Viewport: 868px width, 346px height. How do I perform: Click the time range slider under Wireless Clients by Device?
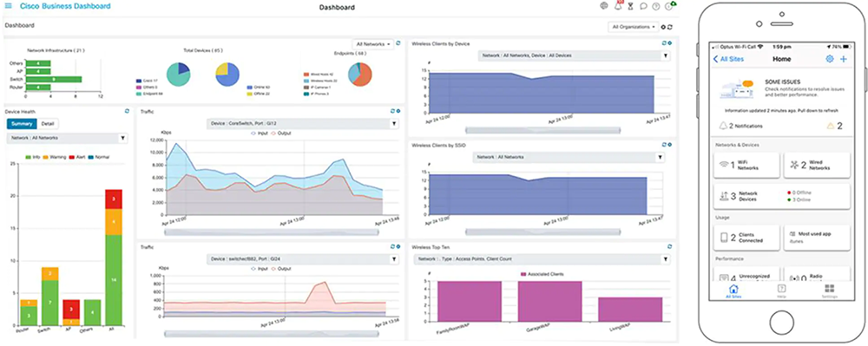[x=542, y=130]
